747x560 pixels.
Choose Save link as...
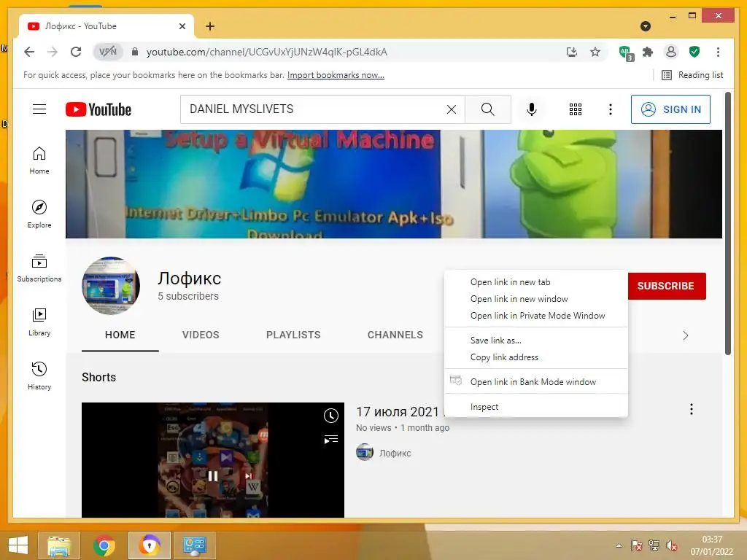tap(536, 340)
